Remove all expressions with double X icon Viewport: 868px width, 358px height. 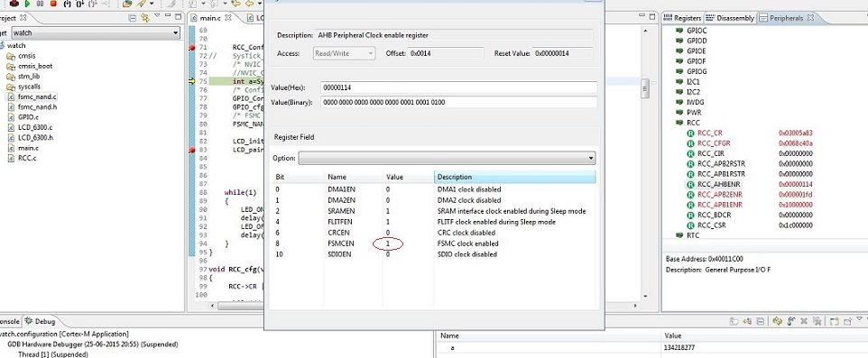pos(817,322)
